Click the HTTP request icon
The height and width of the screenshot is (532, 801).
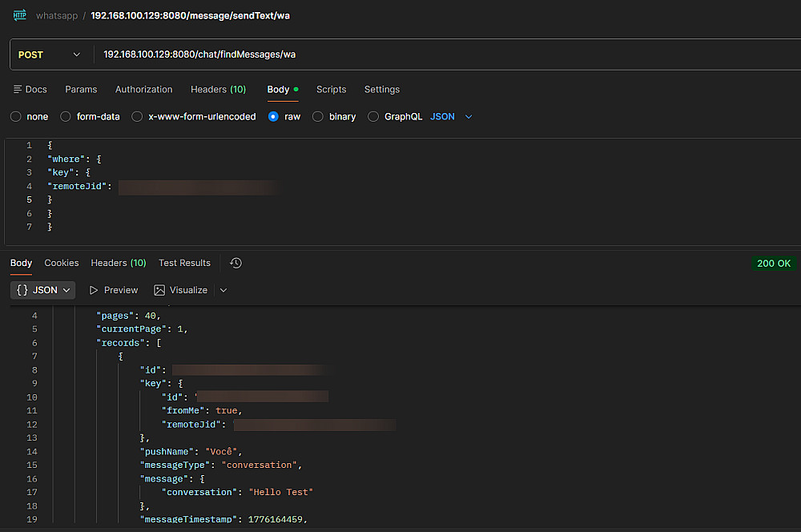coord(20,15)
